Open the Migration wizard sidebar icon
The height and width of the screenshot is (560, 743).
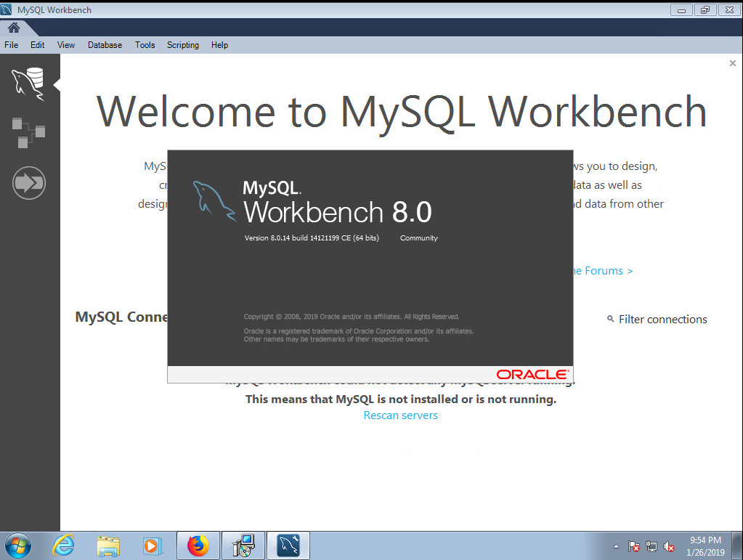click(29, 183)
